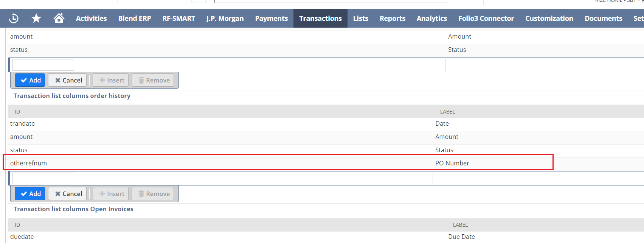Click the Shortcuts star icon
Screen dimensions: 644x243
36,18
